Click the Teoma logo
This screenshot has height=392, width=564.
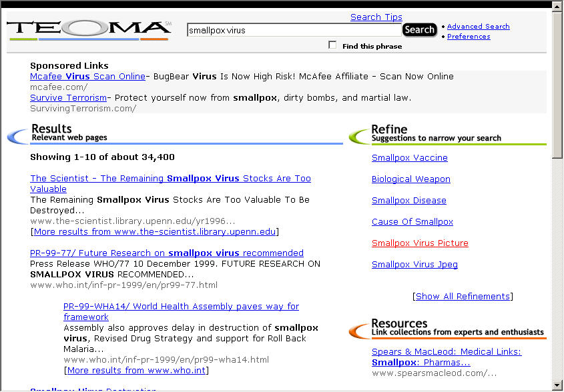[89, 29]
